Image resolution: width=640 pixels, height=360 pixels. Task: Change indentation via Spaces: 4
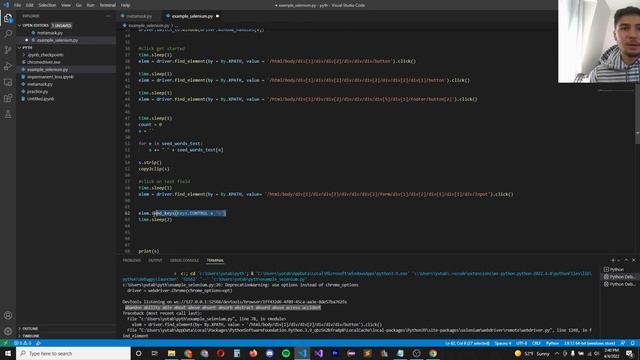(502, 343)
